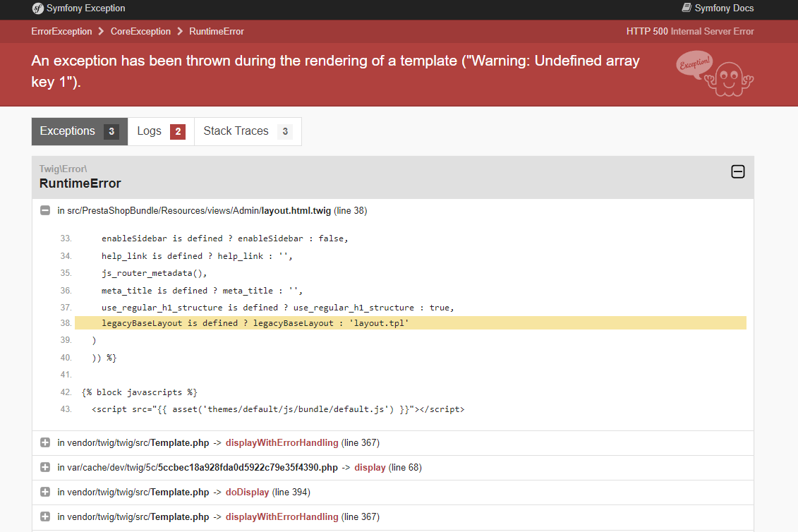The height and width of the screenshot is (532, 798).
Task: Expand the doDisplay line 394 trace
Action: point(45,492)
